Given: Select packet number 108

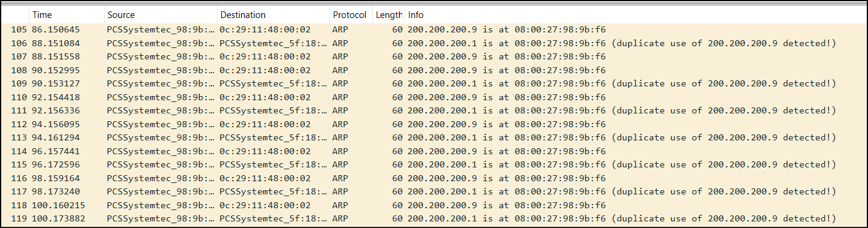Looking at the screenshot, I should tap(434, 70).
